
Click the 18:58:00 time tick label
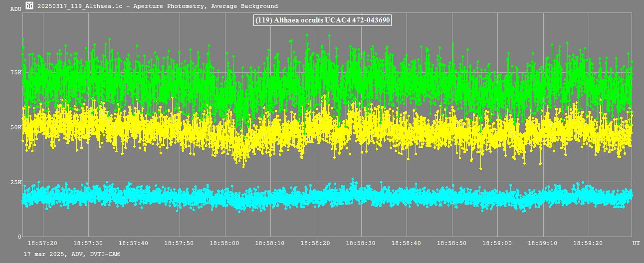(224, 243)
